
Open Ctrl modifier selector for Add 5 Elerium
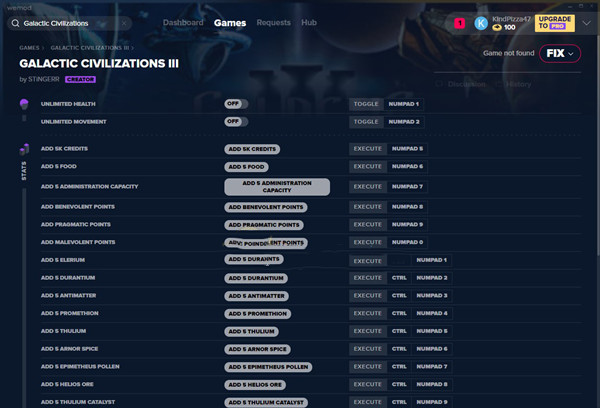tap(399, 260)
